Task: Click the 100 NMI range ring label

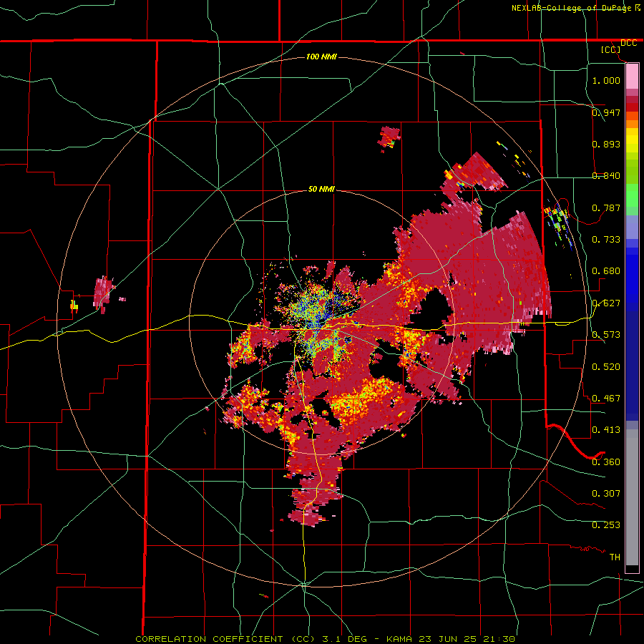Action: click(x=321, y=57)
